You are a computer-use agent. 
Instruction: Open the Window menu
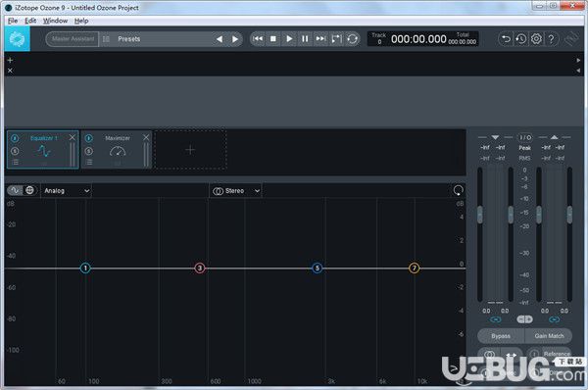click(55, 21)
